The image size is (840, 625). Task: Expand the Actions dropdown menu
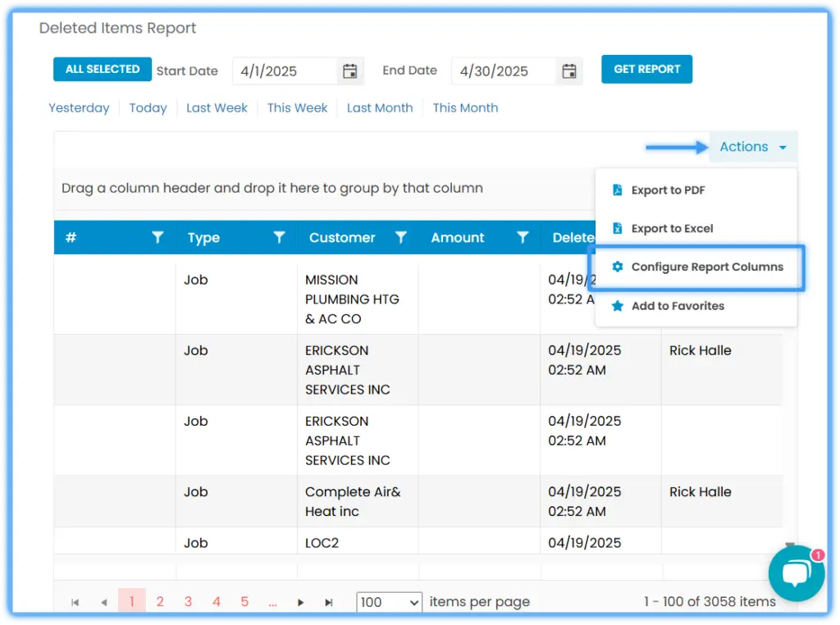[753, 147]
